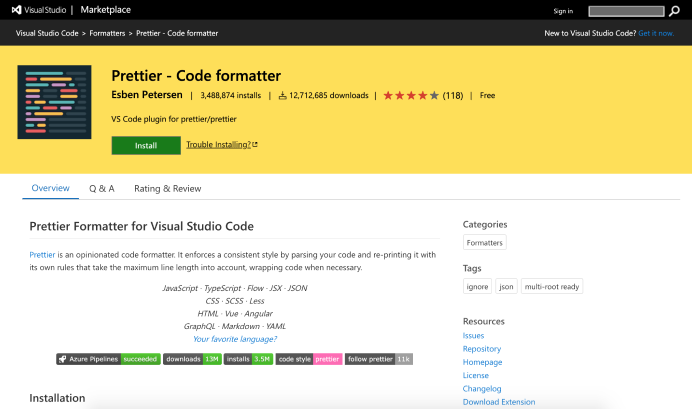The height and width of the screenshot is (409, 692).
Task: Open the Changelog resource link
Action: (x=482, y=389)
